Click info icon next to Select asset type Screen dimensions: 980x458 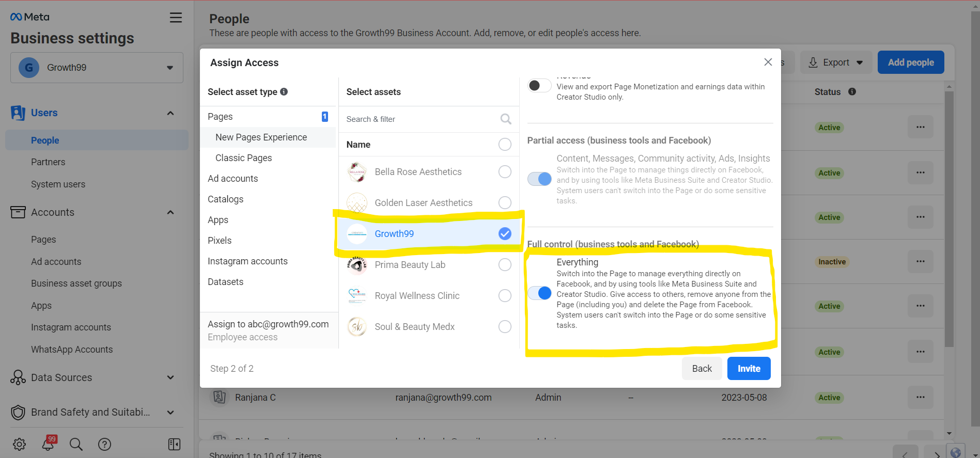point(284,91)
